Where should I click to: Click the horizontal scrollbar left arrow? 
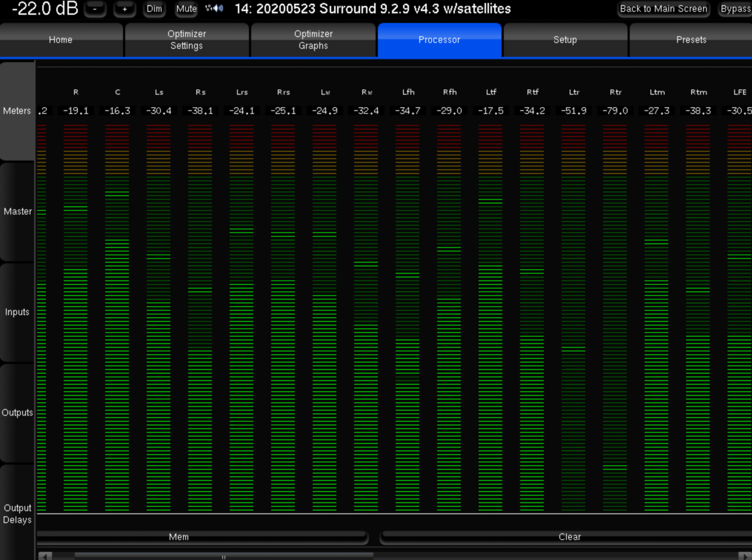pos(45,556)
